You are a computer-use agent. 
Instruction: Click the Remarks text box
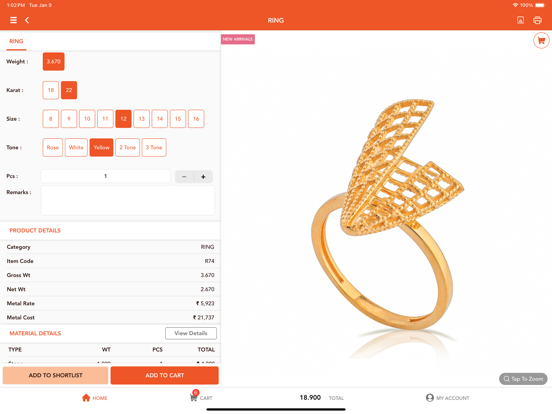pos(127,200)
